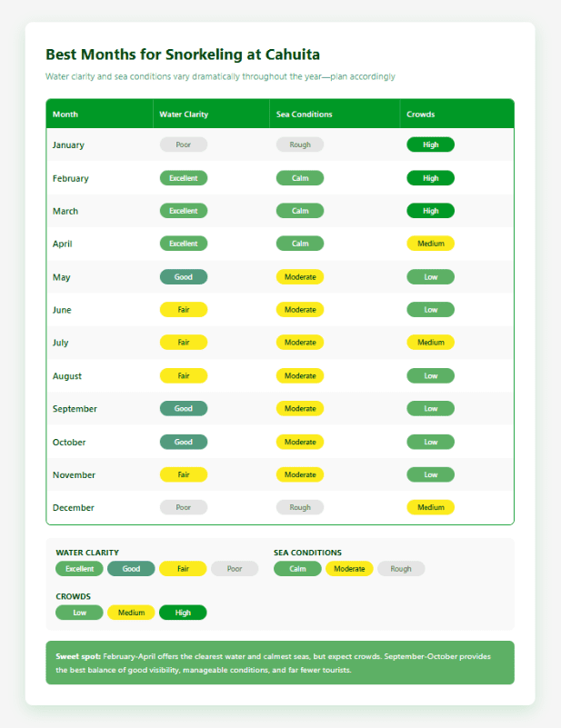Viewport: 561px width, 728px height.
Task: Click June's Fair water clarity badge
Action: [184, 310]
